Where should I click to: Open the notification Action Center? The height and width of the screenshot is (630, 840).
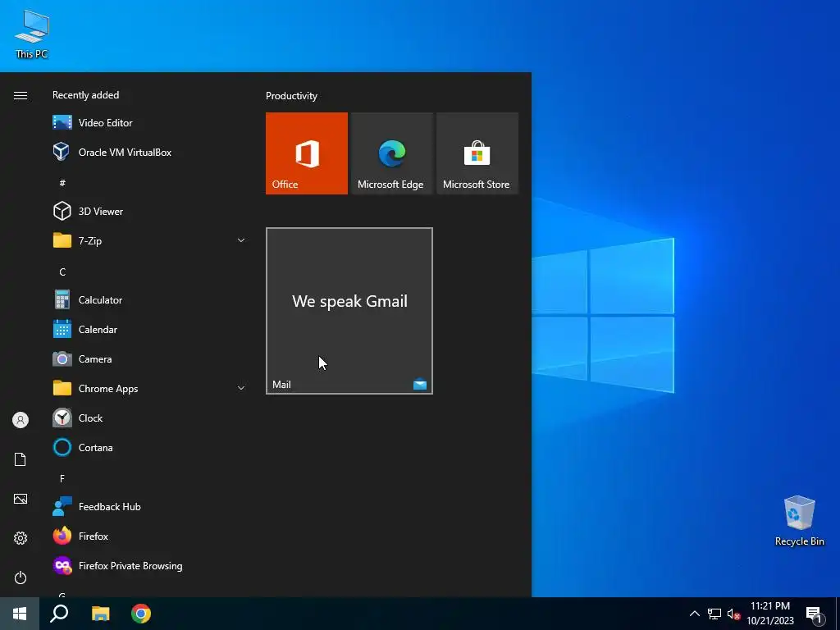point(815,614)
